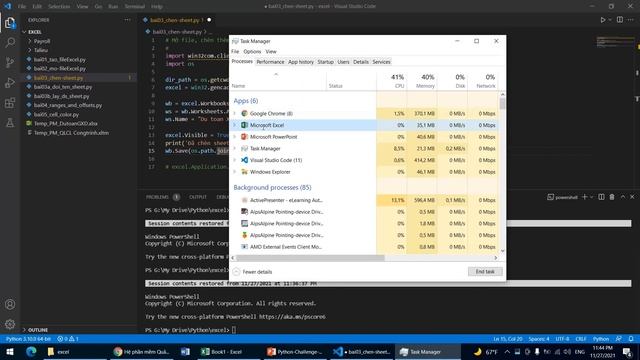640x360 pixels.
Task: Open the Testing flask icon in VS Code
Action: tap(10, 122)
